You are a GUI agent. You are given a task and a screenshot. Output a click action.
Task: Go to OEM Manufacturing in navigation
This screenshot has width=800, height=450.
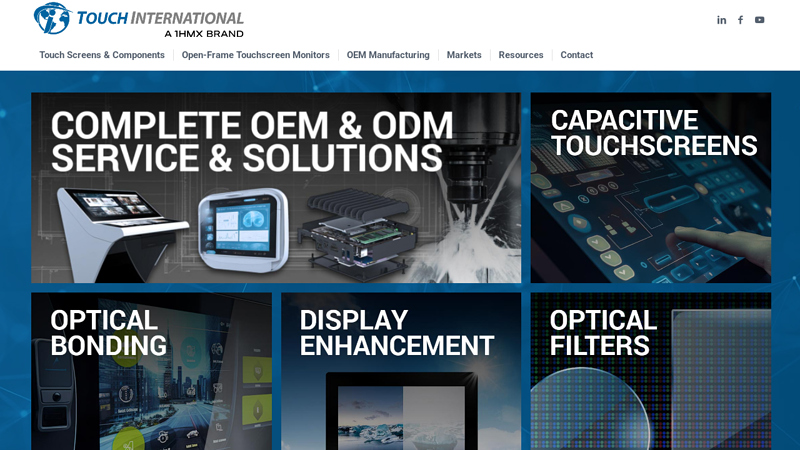(x=388, y=55)
